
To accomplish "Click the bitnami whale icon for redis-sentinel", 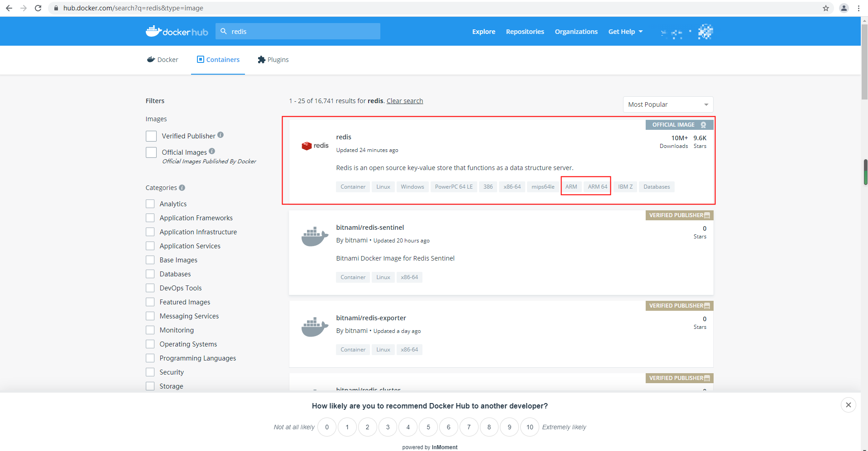I will tap(314, 236).
